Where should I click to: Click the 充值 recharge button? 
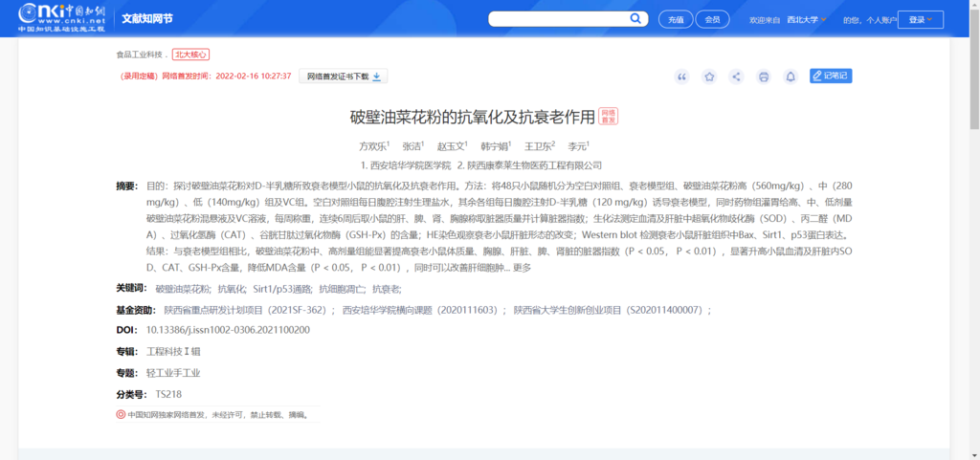676,19
